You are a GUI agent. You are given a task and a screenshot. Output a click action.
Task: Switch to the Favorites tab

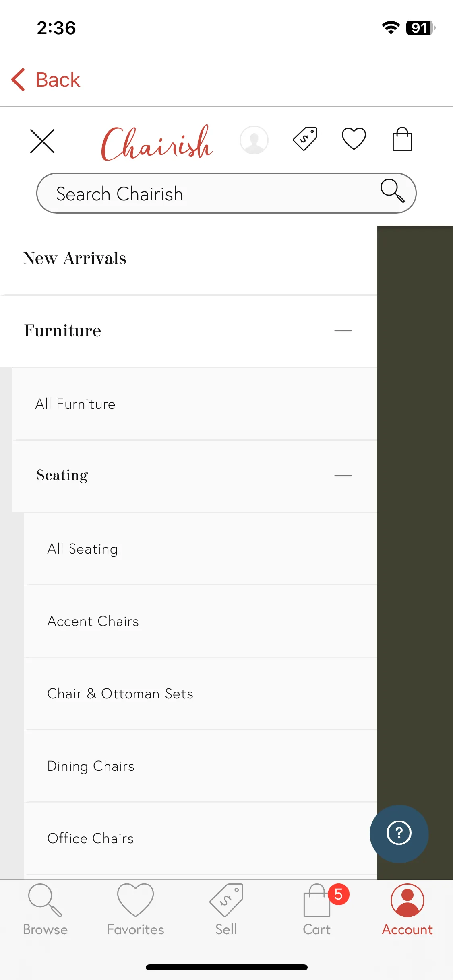click(x=136, y=910)
